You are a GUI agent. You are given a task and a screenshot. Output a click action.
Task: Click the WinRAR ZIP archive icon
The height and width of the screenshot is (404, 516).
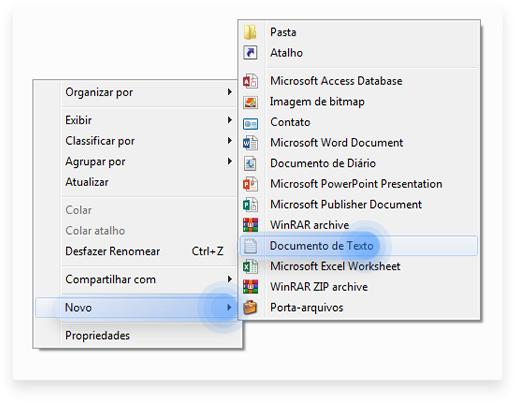tap(250, 287)
